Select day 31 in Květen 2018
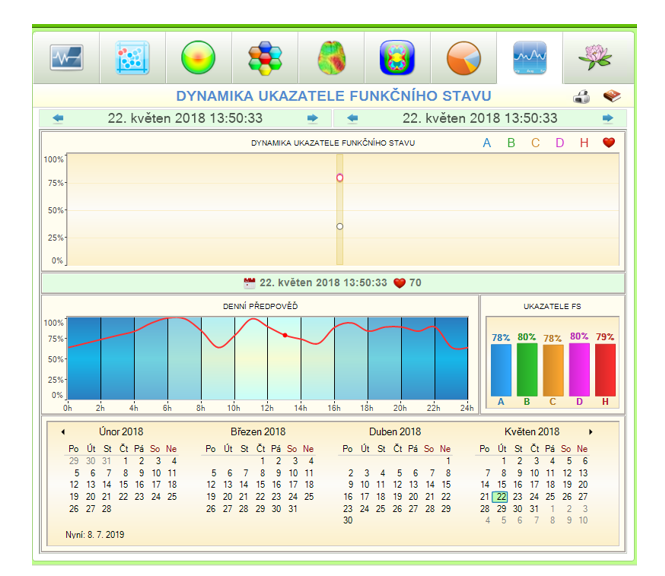 point(534,509)
